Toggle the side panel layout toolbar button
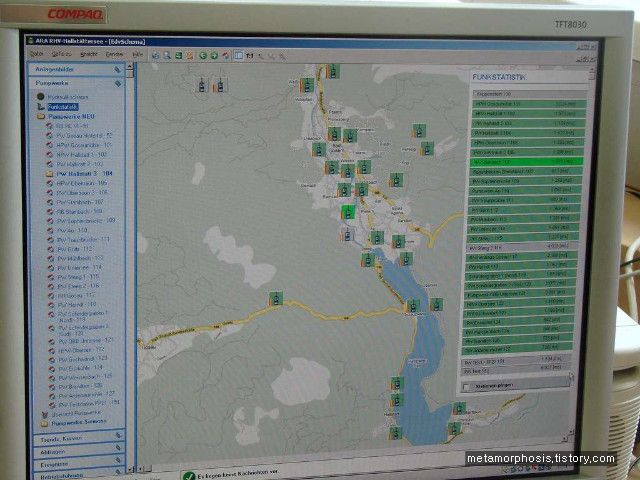Viewport: 640px width, 480px height. pyautogui.click(x=239, y=56)
